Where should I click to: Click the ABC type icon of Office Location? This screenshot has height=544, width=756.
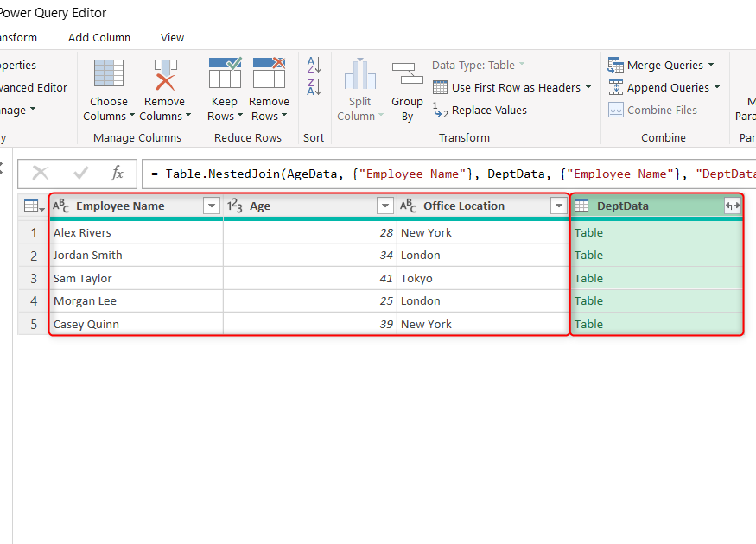click(408, 206)
